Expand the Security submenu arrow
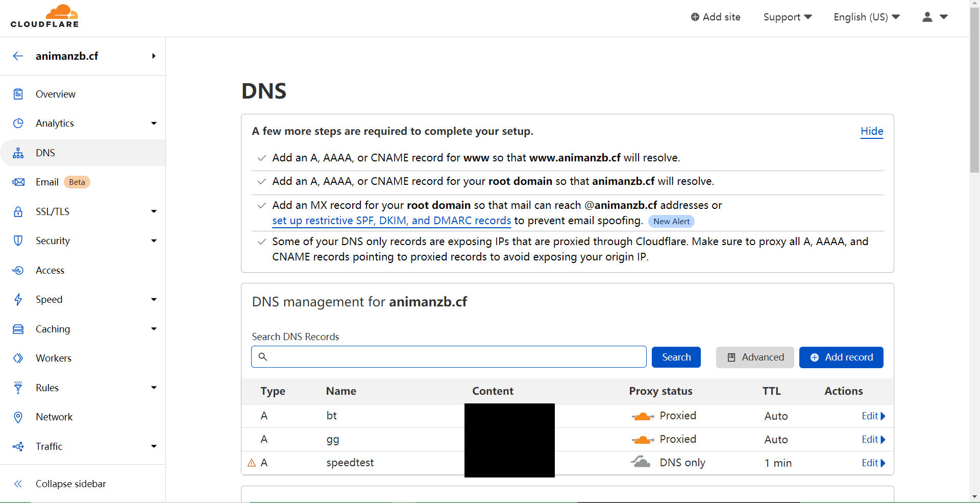 (x=154, y=241)
